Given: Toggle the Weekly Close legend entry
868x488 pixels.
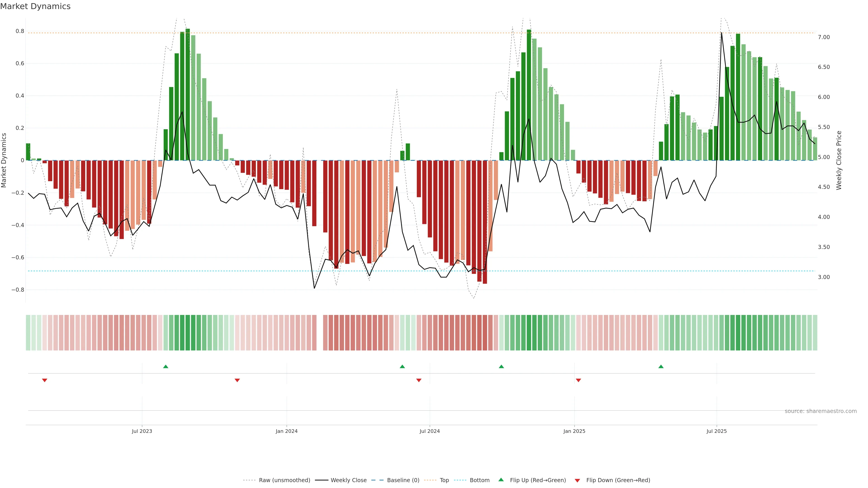Looking at the screenshot, I should click(348, 480).
